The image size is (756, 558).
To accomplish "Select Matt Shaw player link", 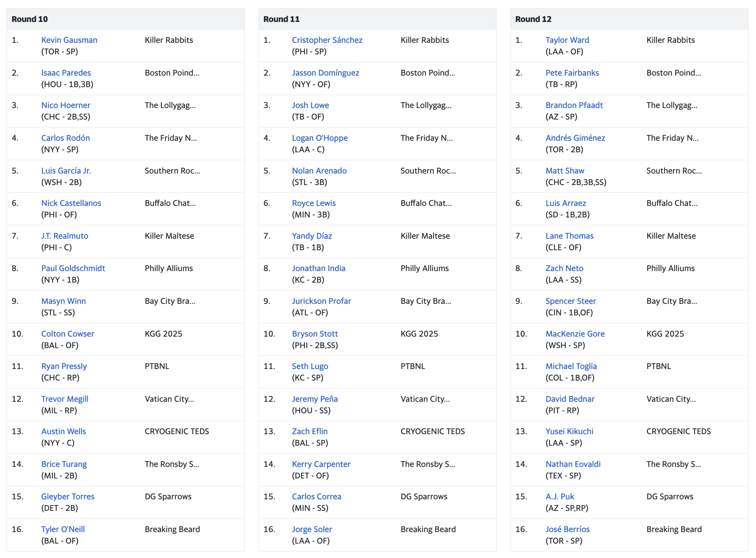I will [564, 171].
